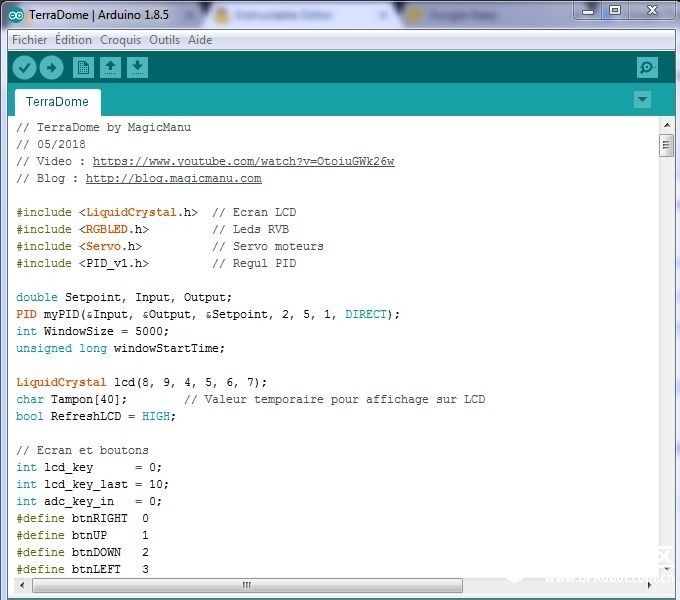Click the "#define btnDOWN 2" line
680x600 pixels.
click(82, 552)
